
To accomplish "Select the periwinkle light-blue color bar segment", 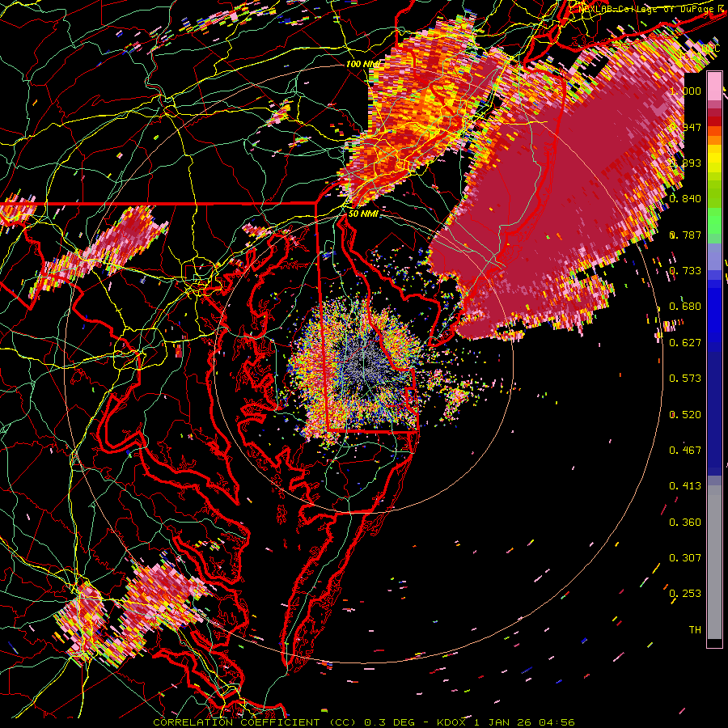I will [714, 256].
